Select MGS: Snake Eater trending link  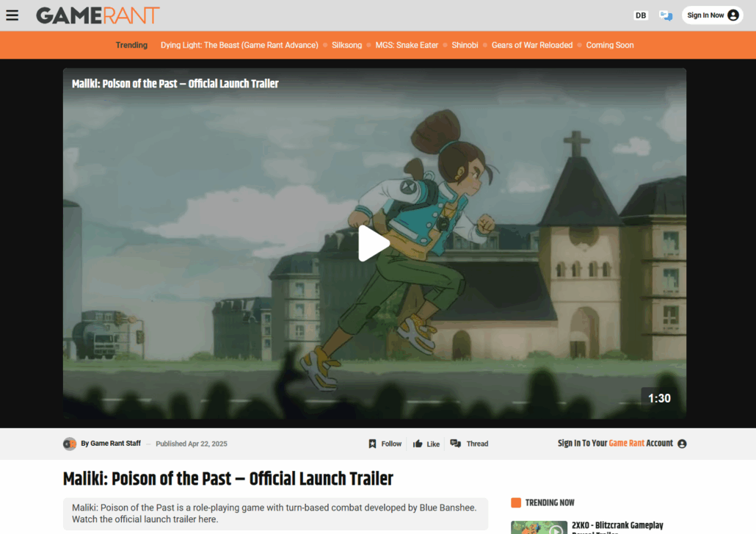[x=407, y=45]
